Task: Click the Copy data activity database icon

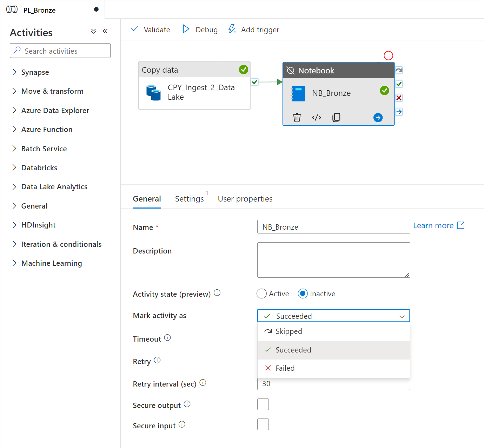Action: pos(153,92)
